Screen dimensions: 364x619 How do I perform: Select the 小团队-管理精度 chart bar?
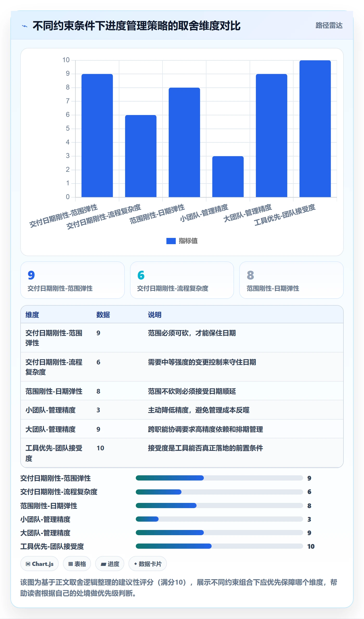tap(228, 176)
